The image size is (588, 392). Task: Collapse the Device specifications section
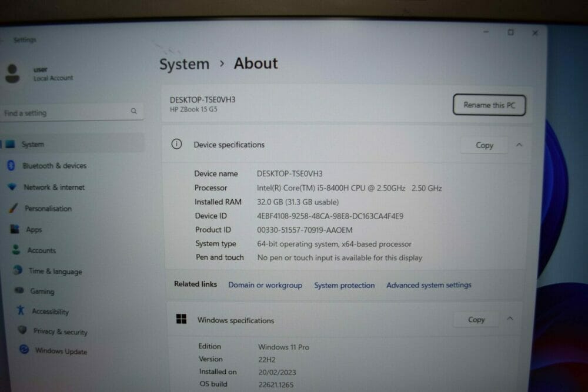click(519, 145)
